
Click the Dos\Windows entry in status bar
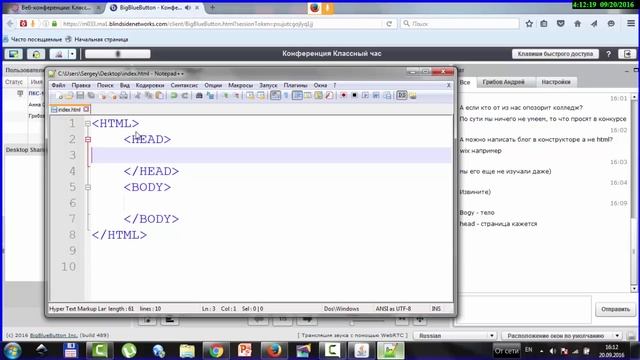coord(341,309)
